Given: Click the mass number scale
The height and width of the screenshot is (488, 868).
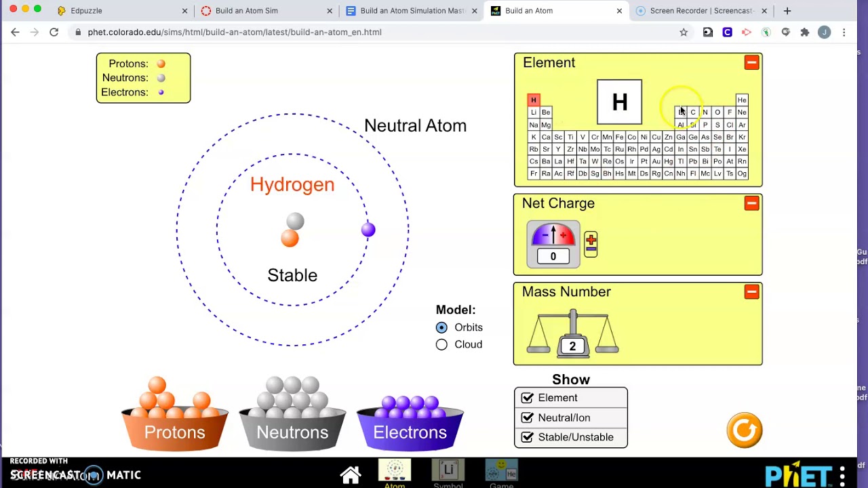Looking at the screenshot, I should coord(572,333).
